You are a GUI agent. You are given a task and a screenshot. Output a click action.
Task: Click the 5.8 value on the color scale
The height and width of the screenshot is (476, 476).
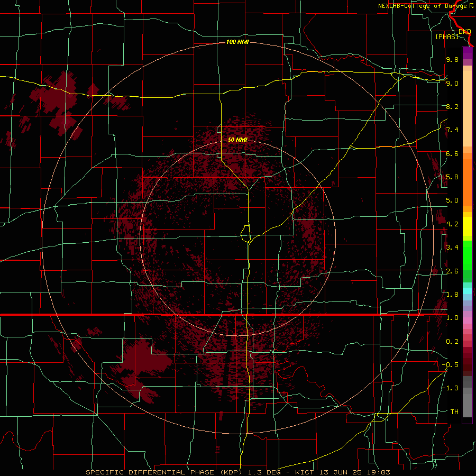452,177
